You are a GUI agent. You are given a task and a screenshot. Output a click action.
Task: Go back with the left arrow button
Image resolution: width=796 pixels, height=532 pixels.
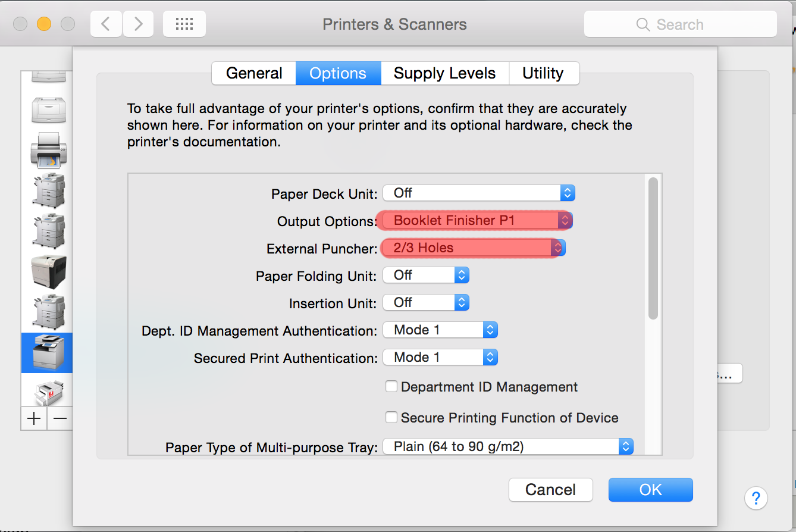tap(106, 24)
